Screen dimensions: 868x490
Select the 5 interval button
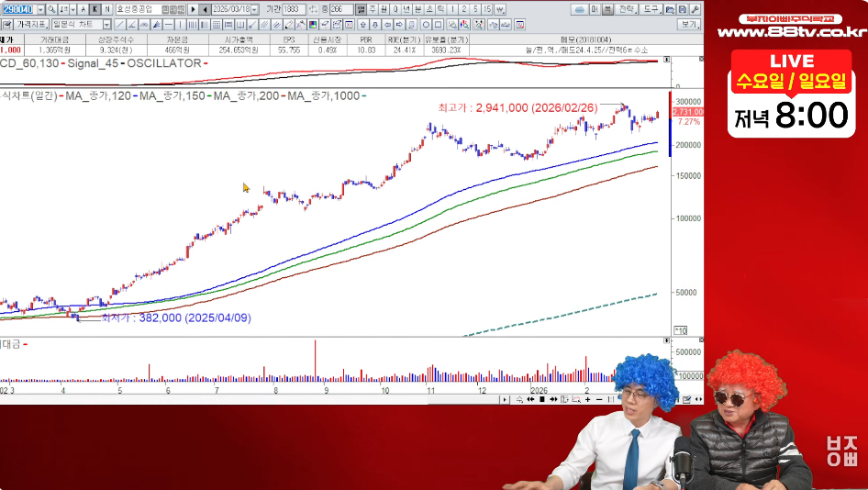pyautogui.click(x=475, y=9)
